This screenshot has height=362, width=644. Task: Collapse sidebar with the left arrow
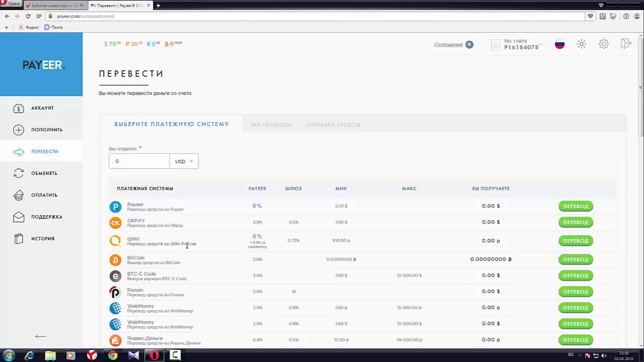41,336
